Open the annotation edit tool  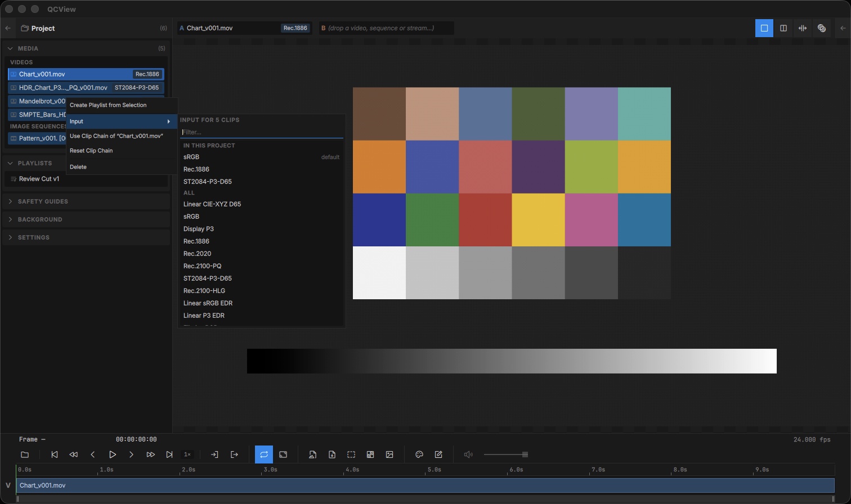438,454
